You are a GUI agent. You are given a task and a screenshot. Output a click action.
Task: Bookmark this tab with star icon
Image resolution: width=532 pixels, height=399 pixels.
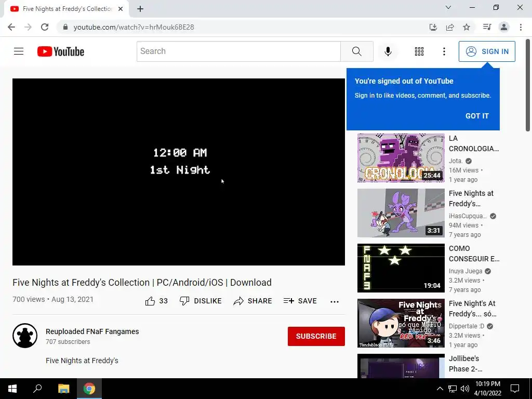pyautogui.click(x=467, y=27)
